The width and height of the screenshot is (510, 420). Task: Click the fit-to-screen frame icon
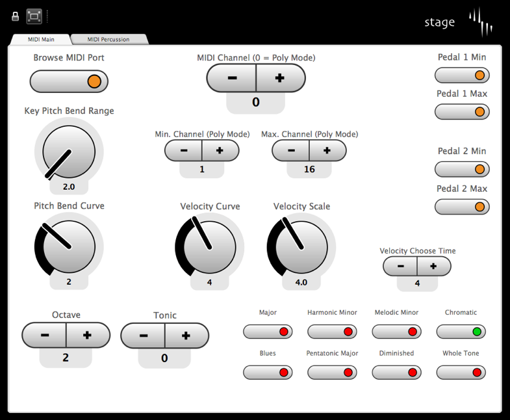pyautogui.click(x=34, y=16)
